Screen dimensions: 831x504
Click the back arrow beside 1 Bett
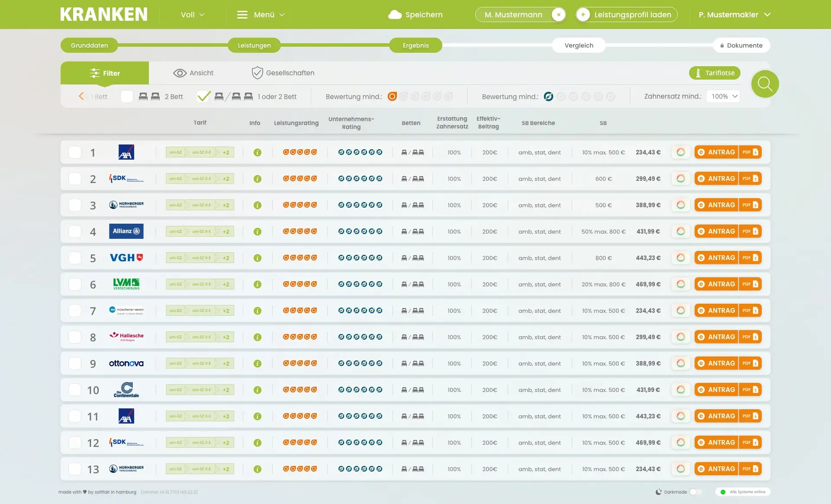point(81,96)
